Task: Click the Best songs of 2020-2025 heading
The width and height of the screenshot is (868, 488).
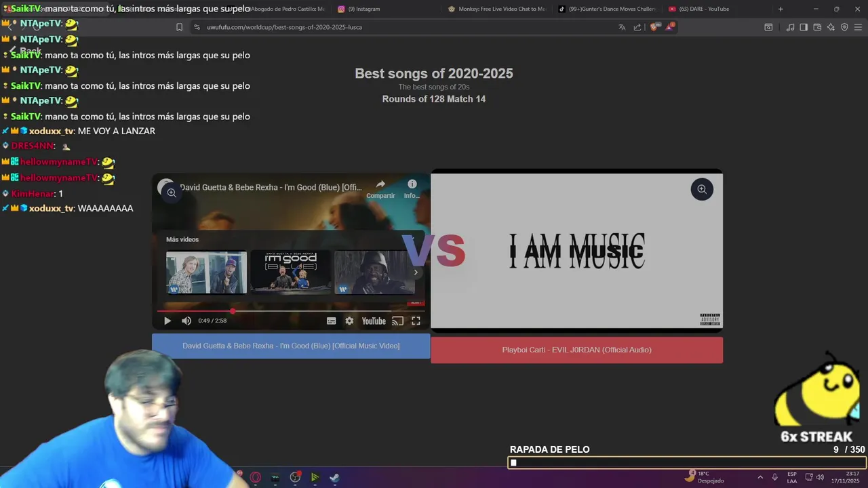Action: [434, 73]
